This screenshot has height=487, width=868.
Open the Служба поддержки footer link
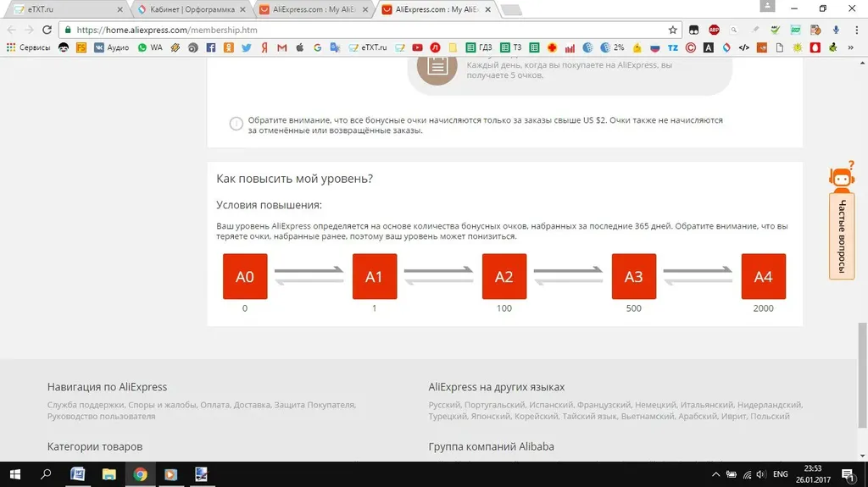(x=86, y=405)
